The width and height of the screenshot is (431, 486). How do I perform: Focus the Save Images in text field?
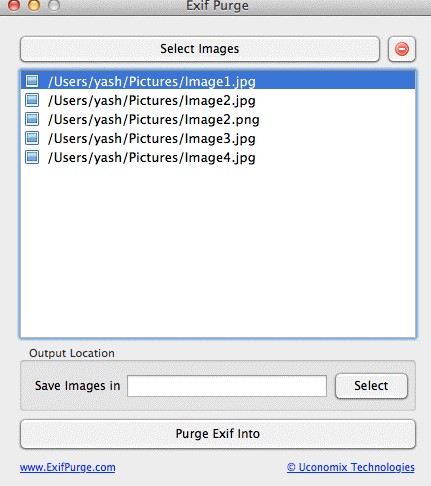(227, 386)
